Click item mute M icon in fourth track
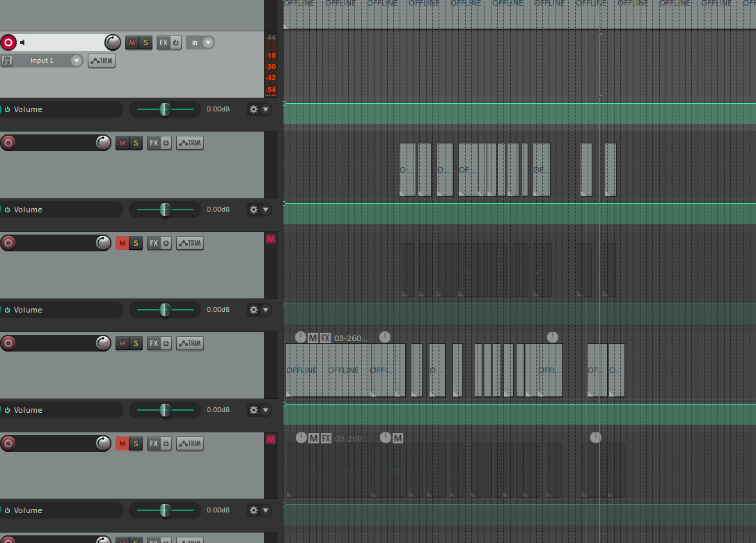 pyautogui.click(x=313, y=338)
